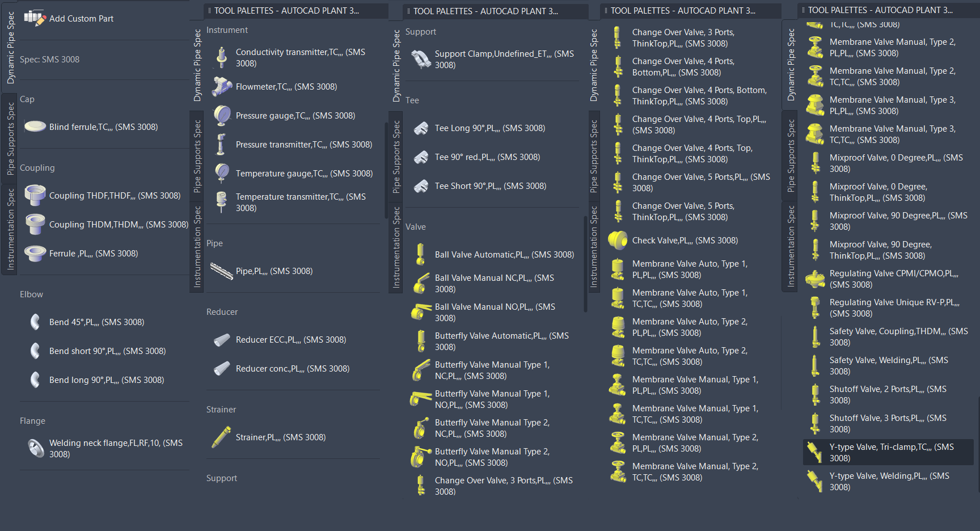Pick the Temperature gauge,TC icon
The width and height of the screenshot is (980, 531).
click(x=222, y=173)
